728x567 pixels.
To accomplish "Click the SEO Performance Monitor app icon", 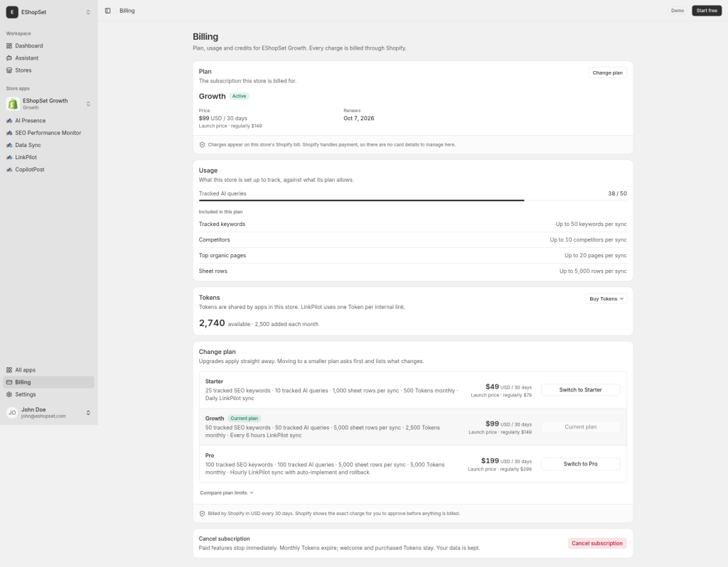I will pyautogui.click(x=9, y=133).
